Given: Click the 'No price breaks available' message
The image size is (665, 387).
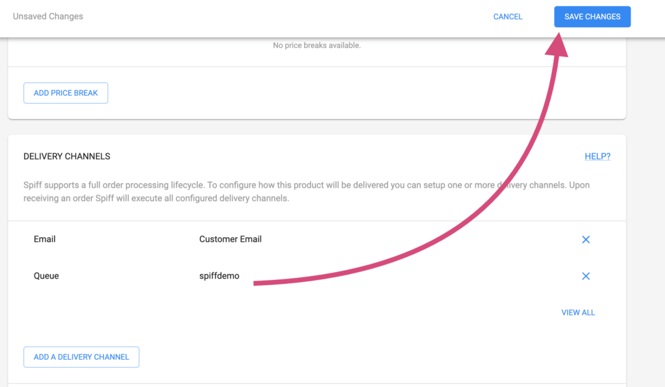Looking at the screenshot, I should [x=316, y=45].
